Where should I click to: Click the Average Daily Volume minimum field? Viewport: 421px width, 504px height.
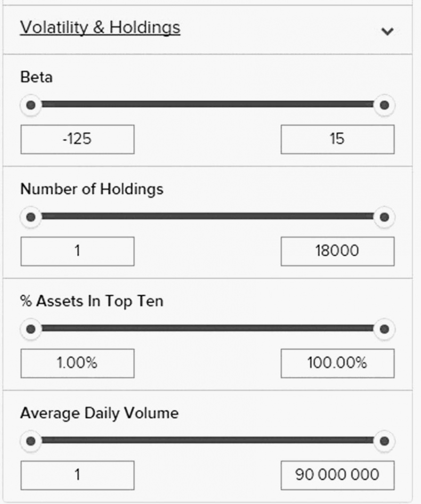pyautogui.click(x=77, y=475)
